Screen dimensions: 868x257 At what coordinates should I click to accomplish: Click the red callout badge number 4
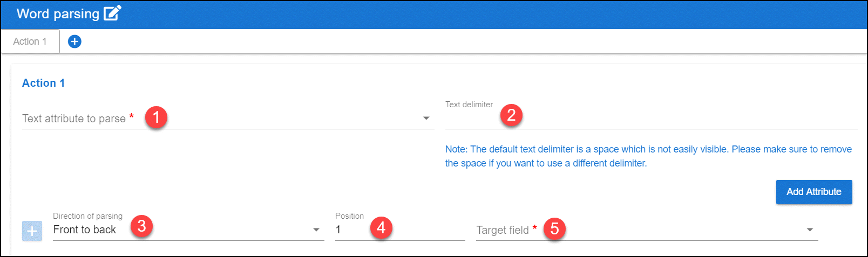[381, 227]
